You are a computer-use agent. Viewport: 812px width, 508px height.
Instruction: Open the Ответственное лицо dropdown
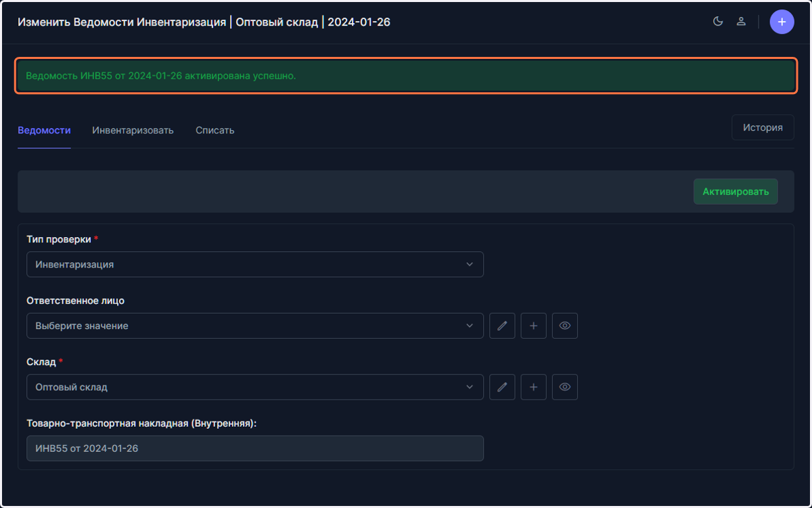(255, 326)
